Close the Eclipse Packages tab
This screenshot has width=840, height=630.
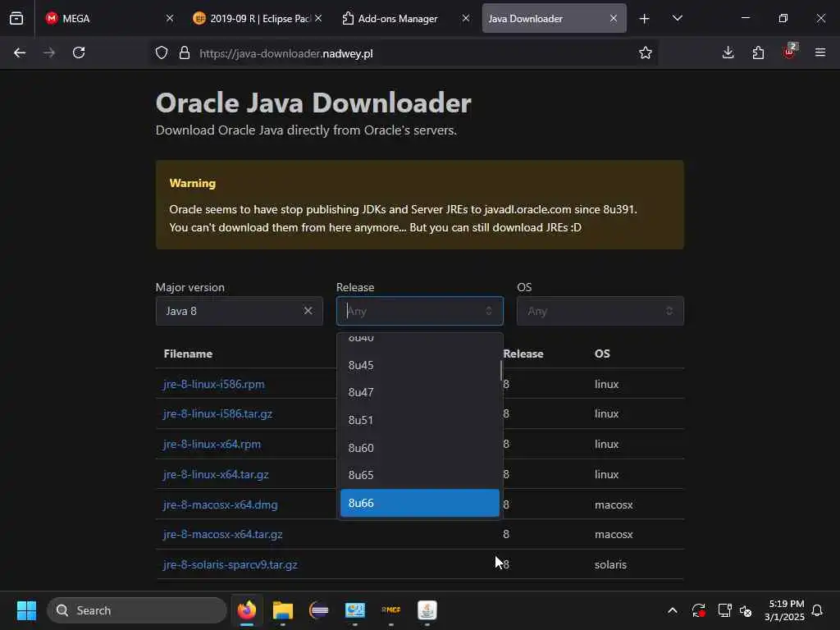click(318, 18)
